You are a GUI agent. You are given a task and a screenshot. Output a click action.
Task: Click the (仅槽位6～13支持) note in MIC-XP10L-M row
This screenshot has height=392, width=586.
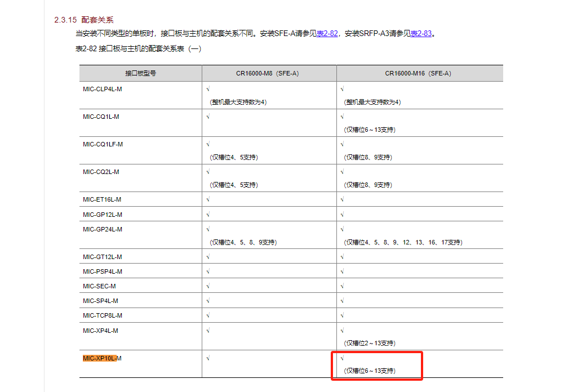(370, 371)
